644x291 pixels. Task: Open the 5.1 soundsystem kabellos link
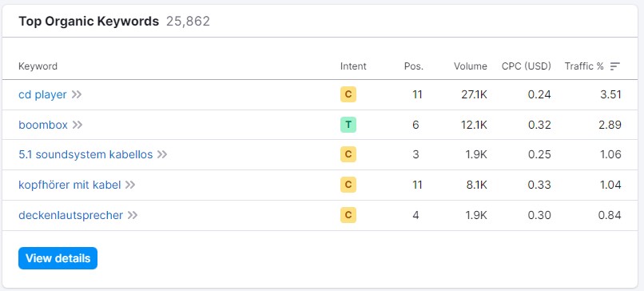(85, 154)
